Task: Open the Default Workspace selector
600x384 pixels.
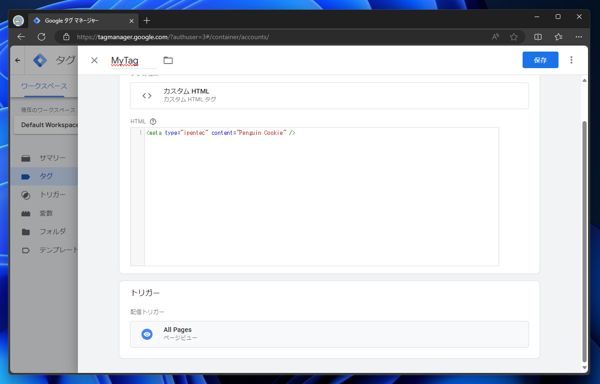Action: (46, 125)
